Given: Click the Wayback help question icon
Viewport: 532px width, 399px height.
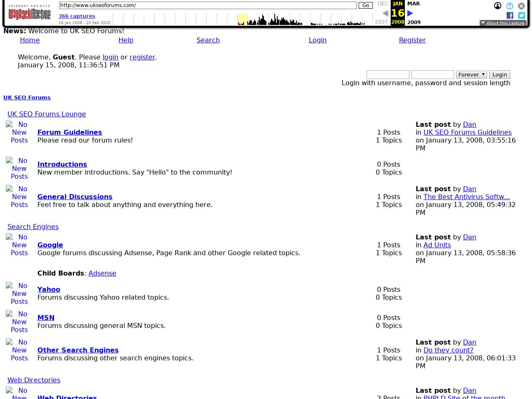Looking at the screenshot, I should (510, 6).
